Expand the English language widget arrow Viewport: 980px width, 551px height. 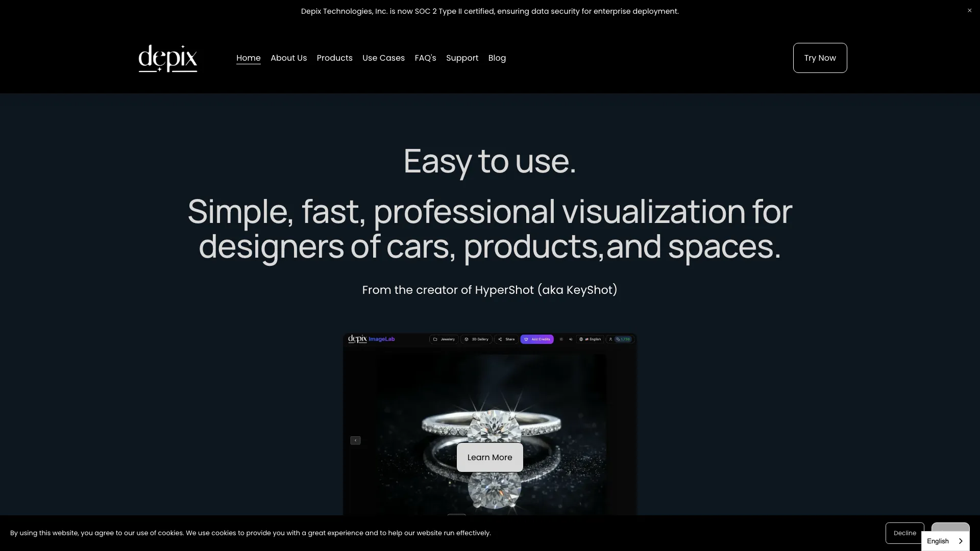coord(960,541)
